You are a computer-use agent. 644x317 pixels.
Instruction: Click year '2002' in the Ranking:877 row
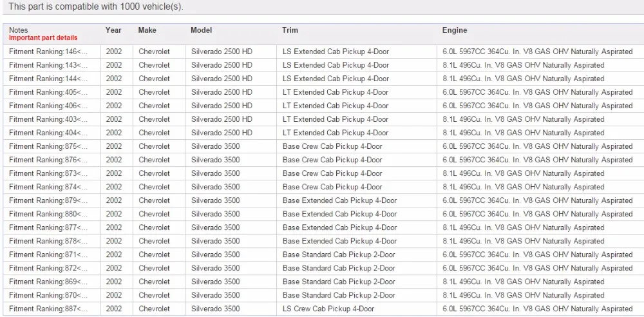coord(114,228)
